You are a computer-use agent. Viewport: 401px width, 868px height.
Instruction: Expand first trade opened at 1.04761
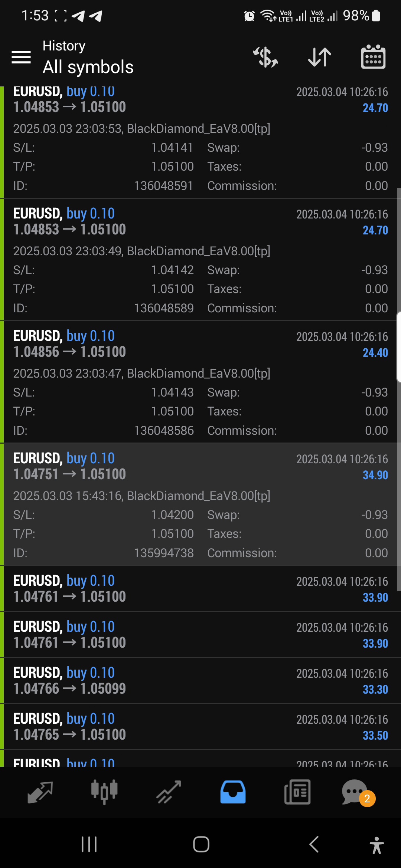[200, 589]
